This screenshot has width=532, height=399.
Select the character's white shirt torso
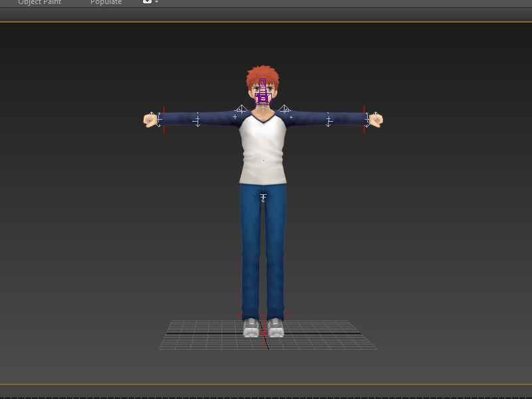pos(263,151)
